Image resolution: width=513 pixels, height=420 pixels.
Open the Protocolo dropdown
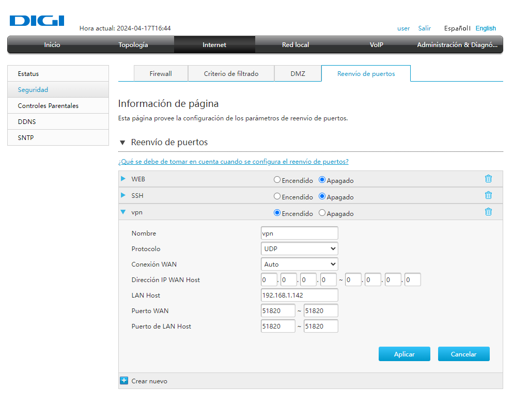tap(300, 248)
